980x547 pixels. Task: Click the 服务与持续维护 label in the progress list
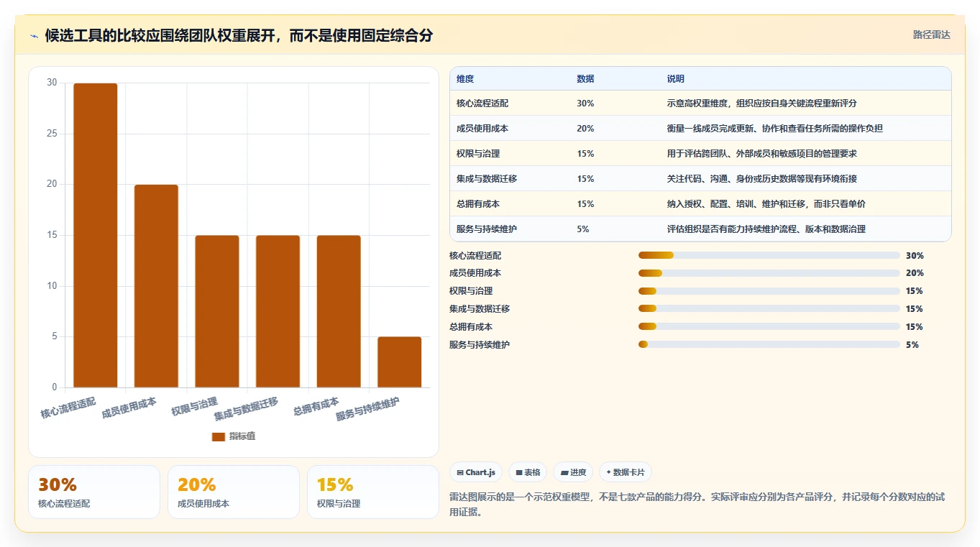[480, 345]
